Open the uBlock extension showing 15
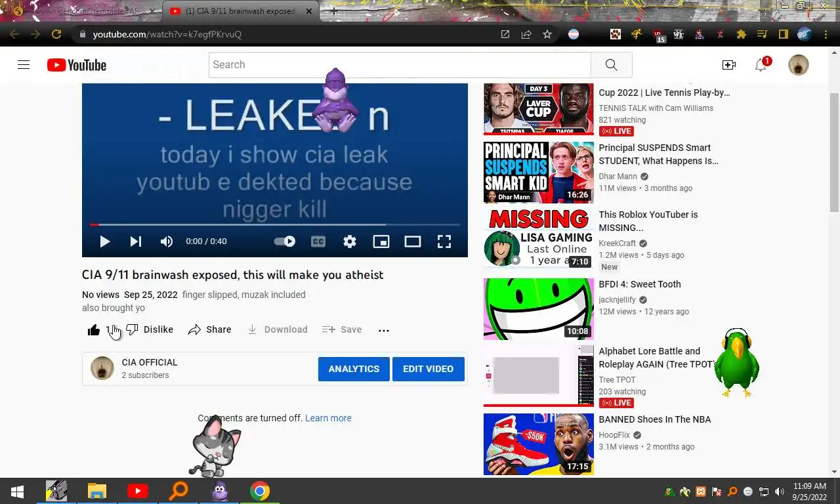 (x=658, y=35)
